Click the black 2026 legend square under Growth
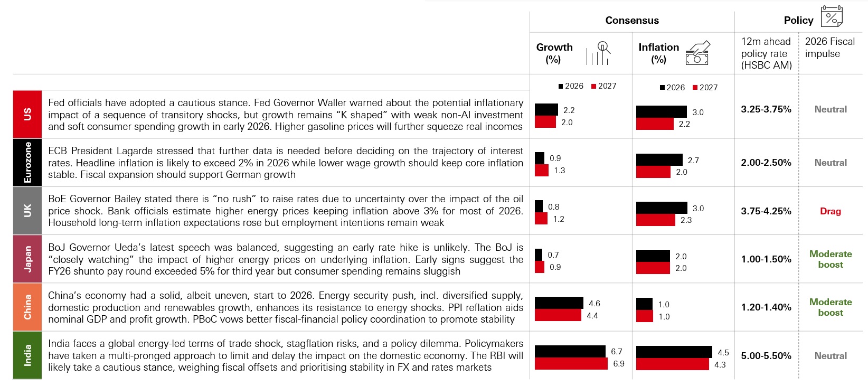 (561, 86)
